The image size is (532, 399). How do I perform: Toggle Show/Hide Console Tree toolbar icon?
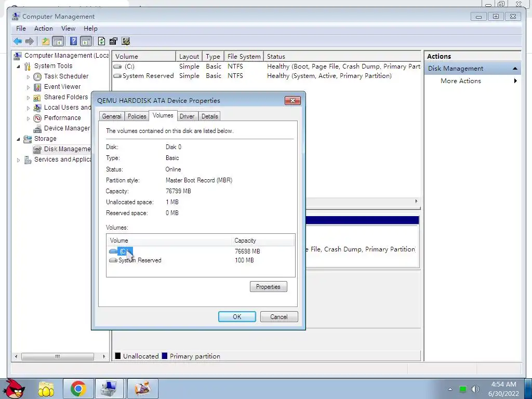pos(58,42)
